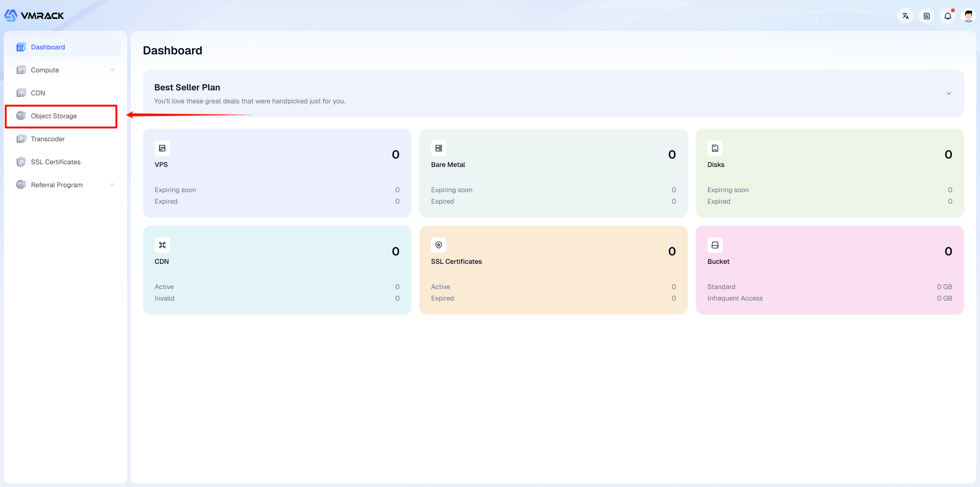
Task: Click the Bare Metal card title
Action: tap(448, 165)
